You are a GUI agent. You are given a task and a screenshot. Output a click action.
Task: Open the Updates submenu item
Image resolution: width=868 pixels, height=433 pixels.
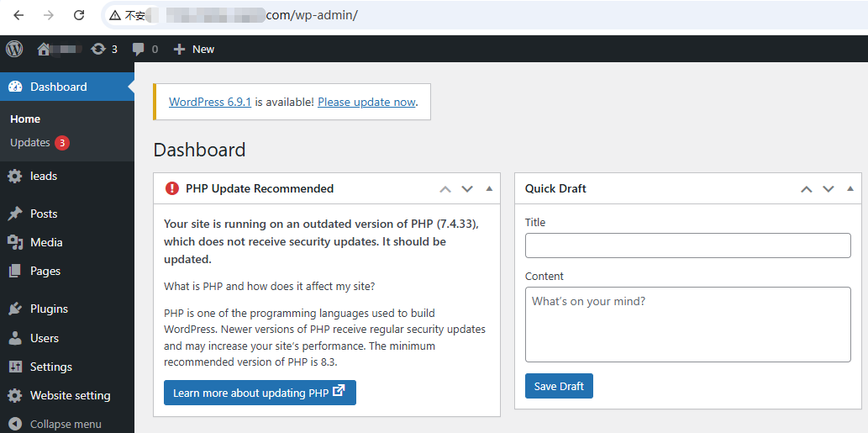(30, 142)
